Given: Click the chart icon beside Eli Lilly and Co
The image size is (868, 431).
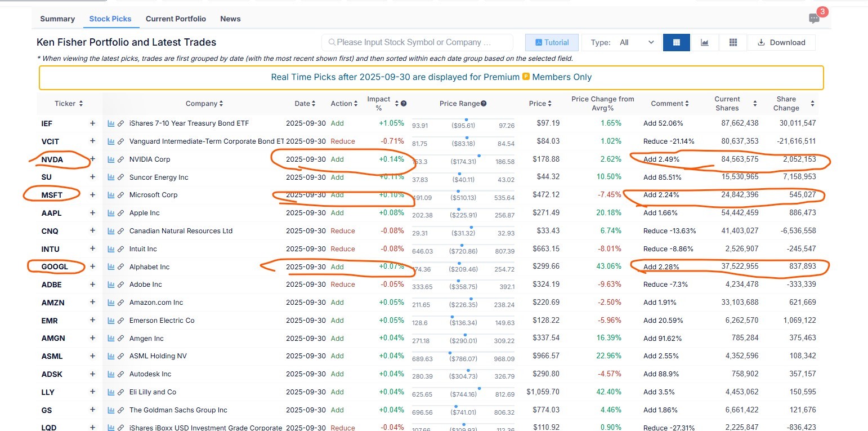Looking at the screenshot, I should click(x=111, y=392).
